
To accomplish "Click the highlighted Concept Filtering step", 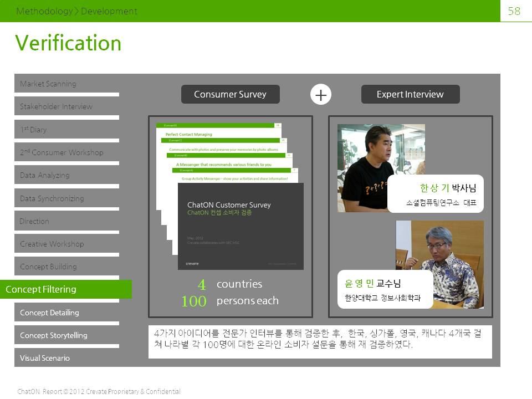I will point(66,289).
